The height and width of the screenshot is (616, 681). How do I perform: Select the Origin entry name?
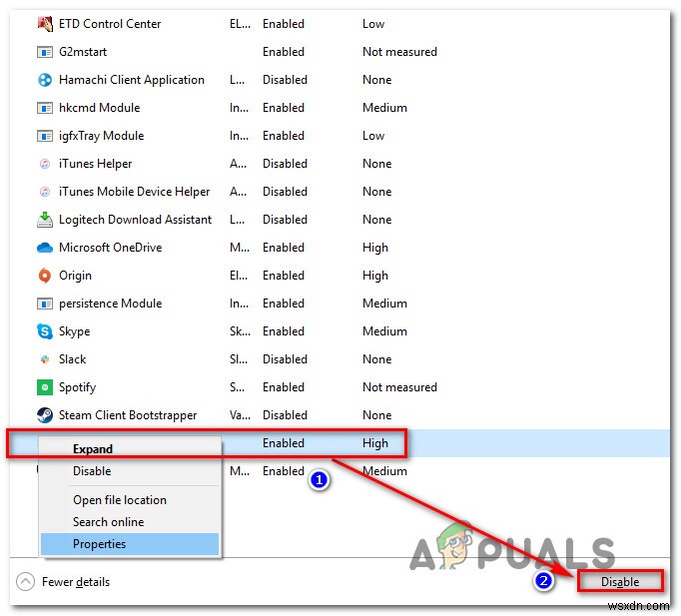point(75,276)
